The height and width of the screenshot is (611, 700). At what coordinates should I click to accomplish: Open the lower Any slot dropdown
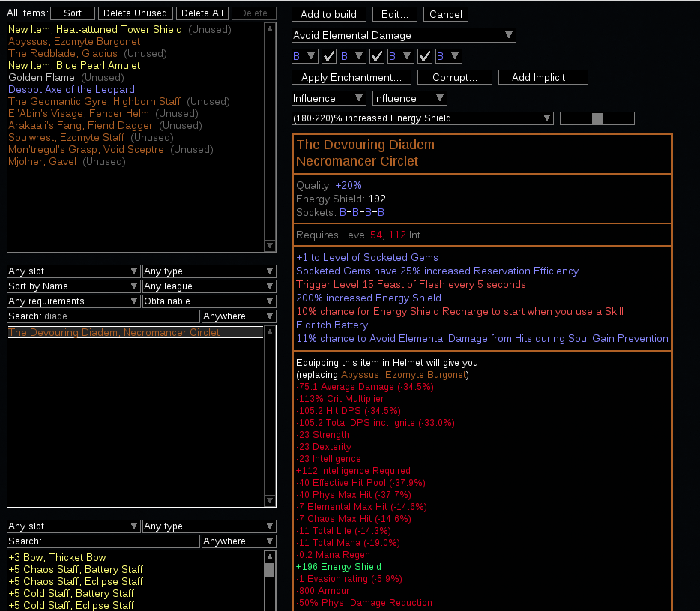pyautogui.click(x=73, y=526)
